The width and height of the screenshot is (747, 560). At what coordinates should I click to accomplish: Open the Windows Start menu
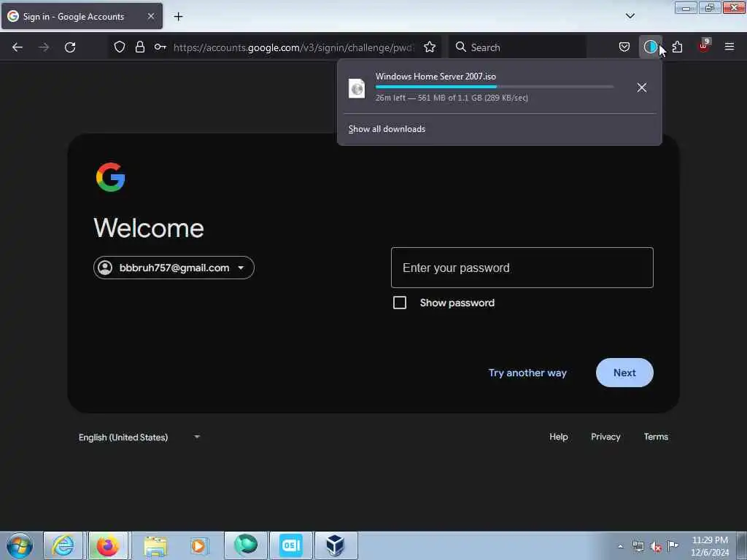pos(20,545)
